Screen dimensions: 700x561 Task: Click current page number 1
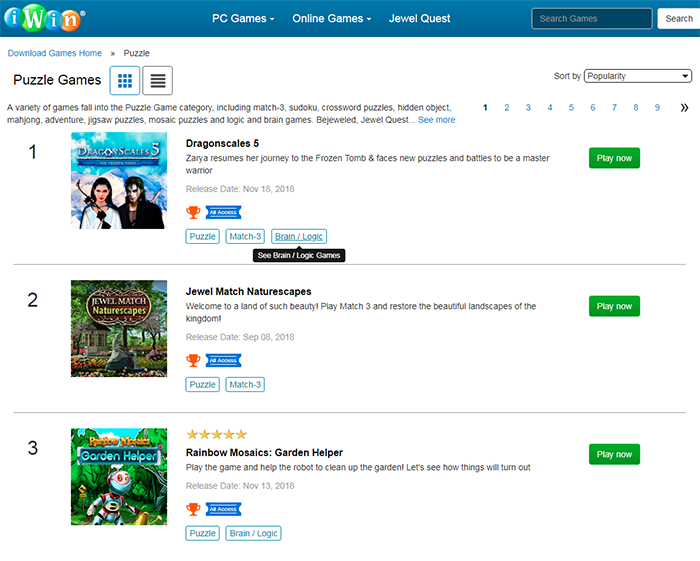click(485, 108)
